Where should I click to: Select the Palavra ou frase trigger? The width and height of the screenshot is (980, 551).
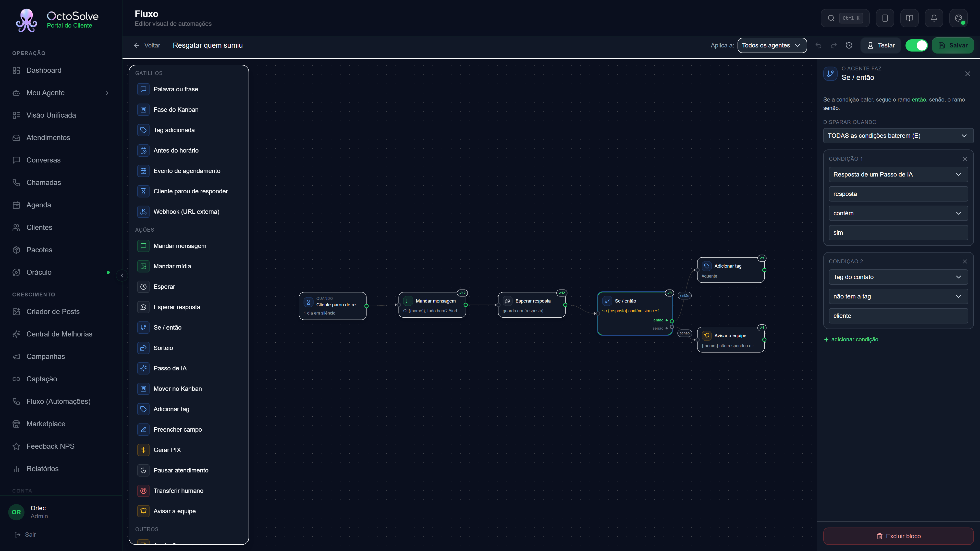pyautogui.click(x=189, y=89)
